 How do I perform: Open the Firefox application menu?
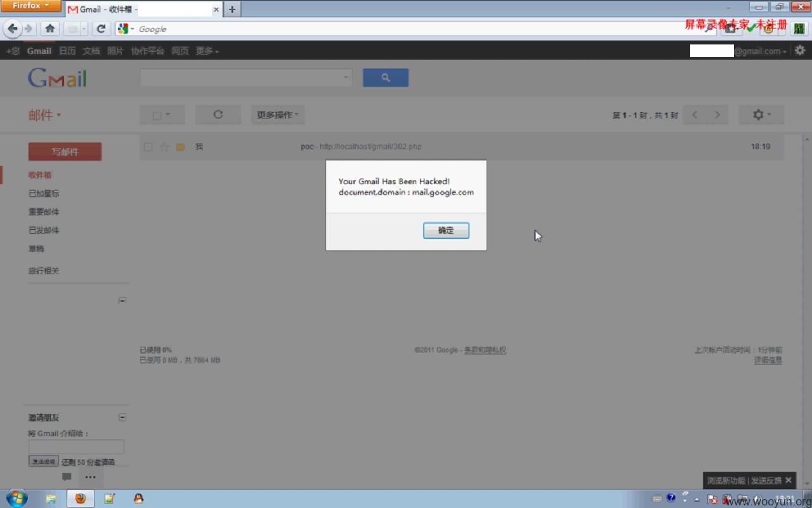tap(30, 6)
